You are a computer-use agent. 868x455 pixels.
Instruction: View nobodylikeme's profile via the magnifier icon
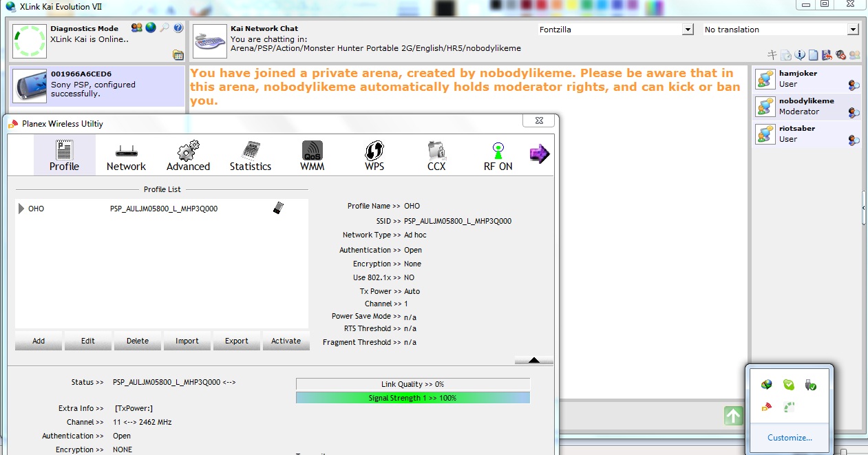(x=854, y=113)
